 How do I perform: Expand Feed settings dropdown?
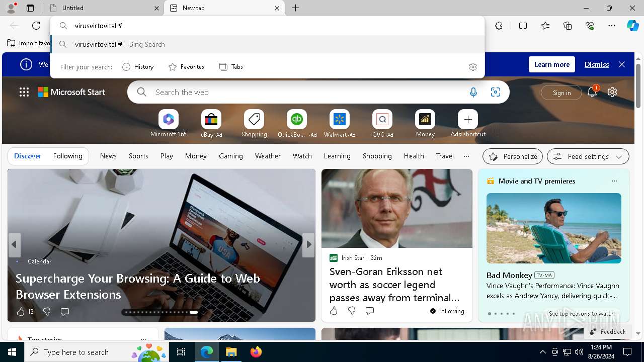click(x=588, y=156)
